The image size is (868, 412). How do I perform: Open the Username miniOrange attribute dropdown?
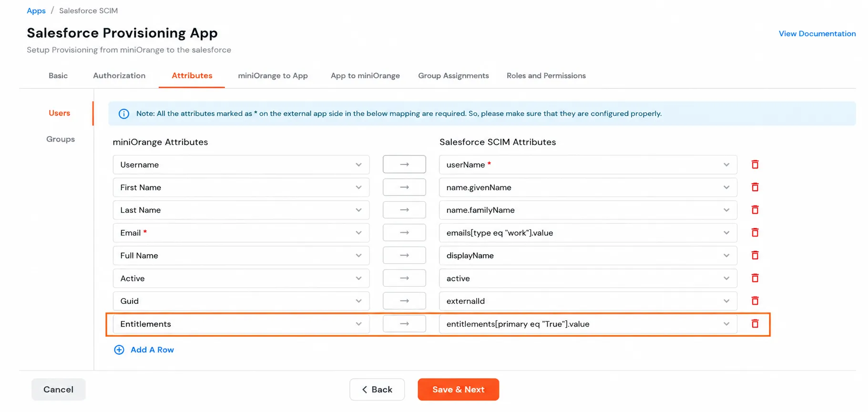coord(241,165)
